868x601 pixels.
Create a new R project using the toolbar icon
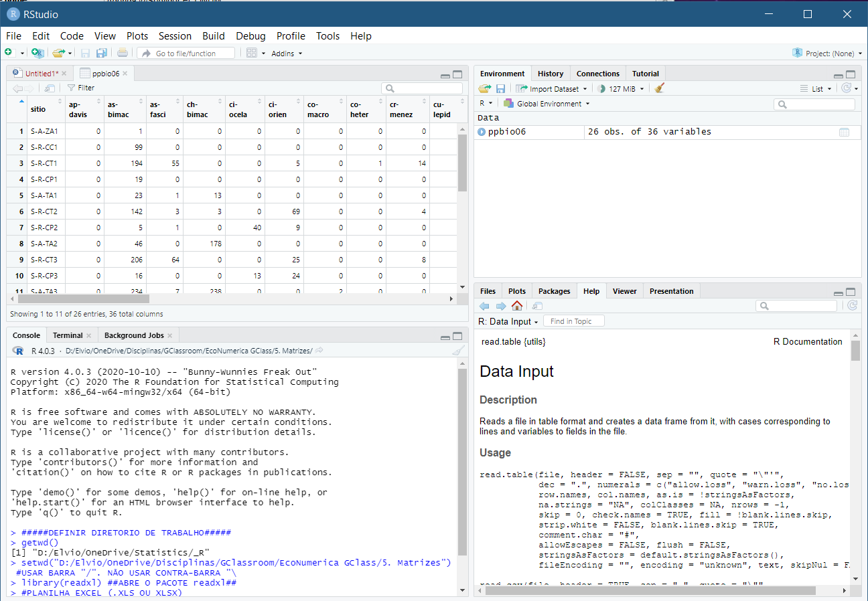(x=37, y=53)
